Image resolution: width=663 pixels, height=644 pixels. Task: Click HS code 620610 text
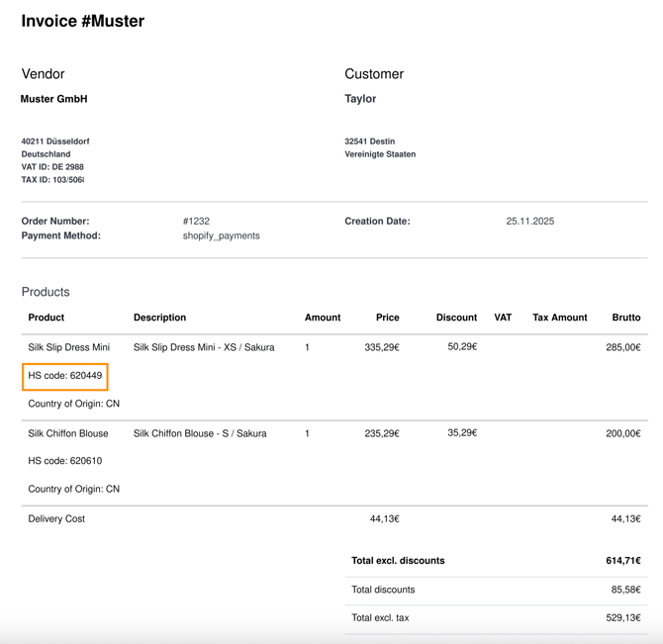click(65, 461)
